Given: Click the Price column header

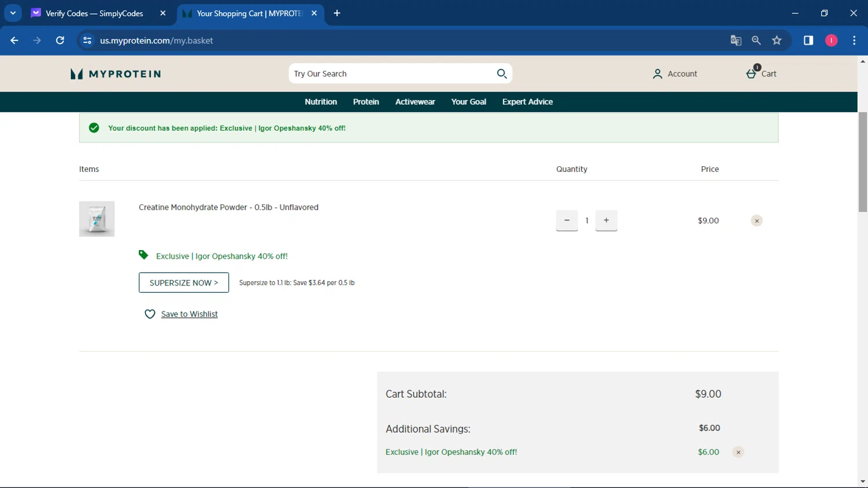Looking at the screenshot, I should [710, 169].
